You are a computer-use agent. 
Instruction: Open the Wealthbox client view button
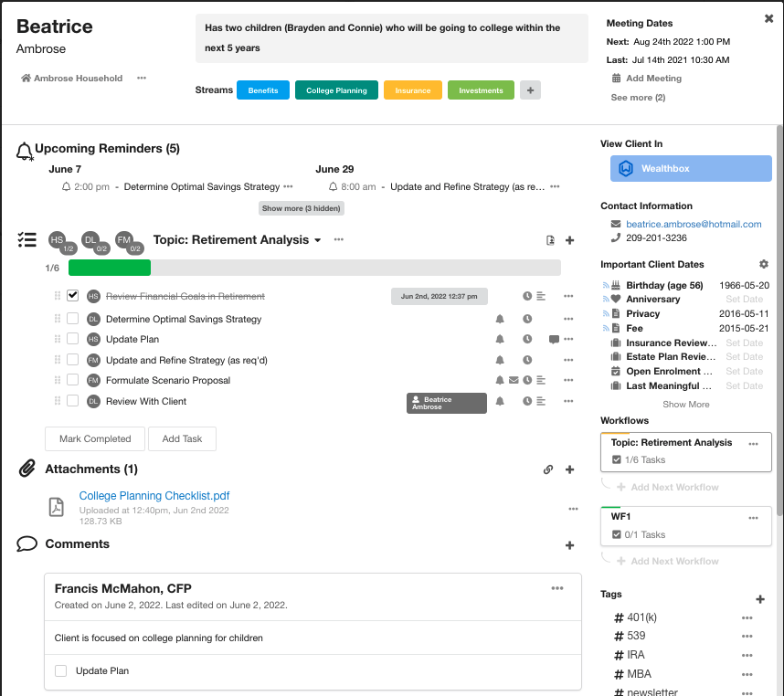(691, 169)
